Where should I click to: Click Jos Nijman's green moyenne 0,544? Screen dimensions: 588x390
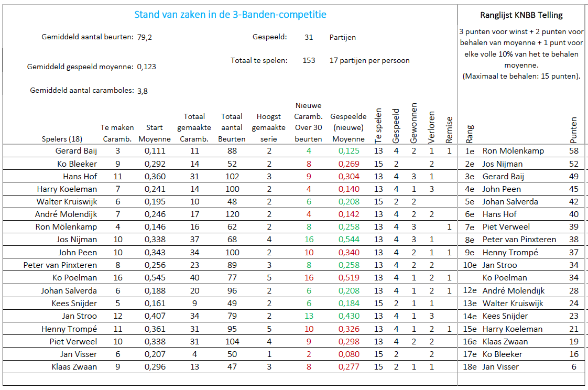tap(349, 239)
